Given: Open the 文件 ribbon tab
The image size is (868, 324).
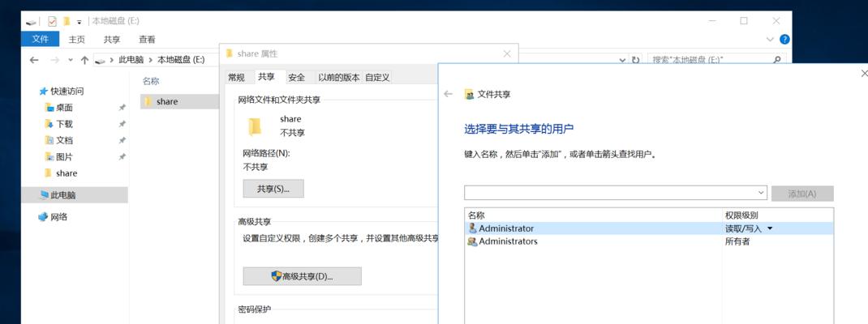Looking at the screenshot, I should [40, 39].
